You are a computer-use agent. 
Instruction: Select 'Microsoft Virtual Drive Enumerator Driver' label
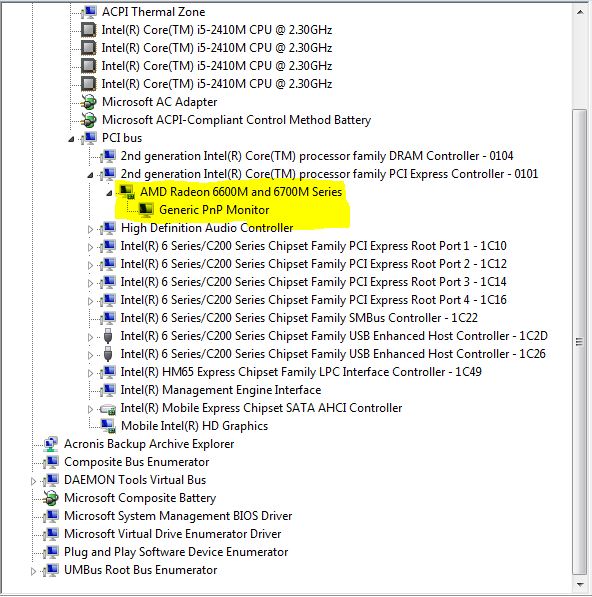[x=172, y=534]
